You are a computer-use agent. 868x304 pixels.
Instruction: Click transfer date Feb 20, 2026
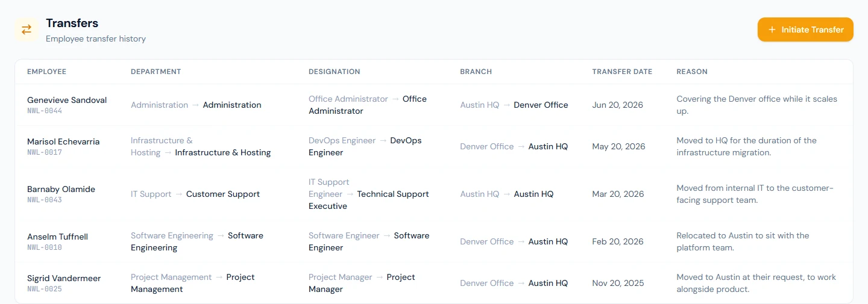coord(618,241)
